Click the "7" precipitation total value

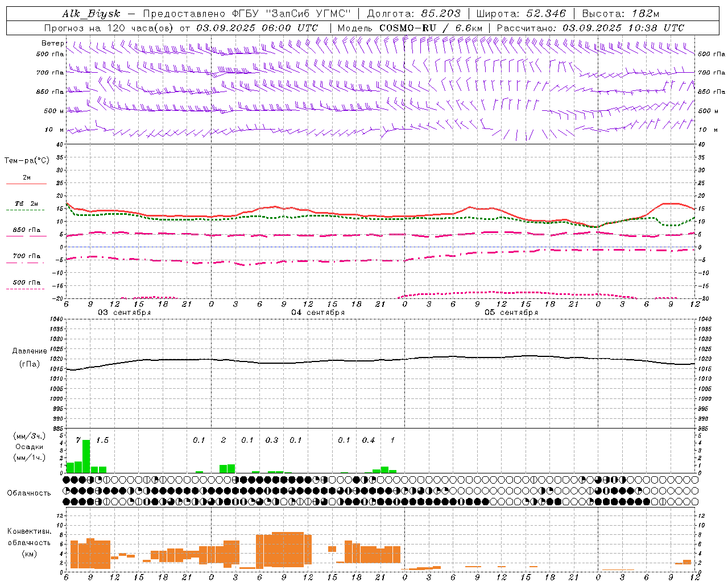tap(78, 440)
